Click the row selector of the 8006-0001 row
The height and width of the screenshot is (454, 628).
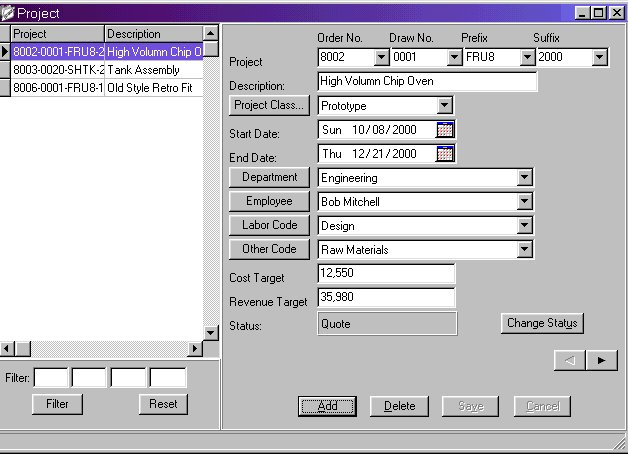tap(5, 88)
